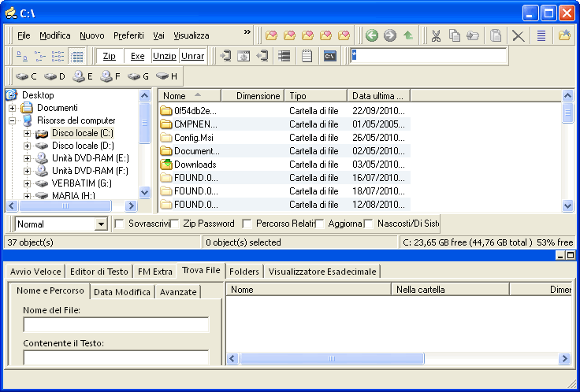
Task: Expand the Disco locale (D:) tree node
Action: point(28,146)
